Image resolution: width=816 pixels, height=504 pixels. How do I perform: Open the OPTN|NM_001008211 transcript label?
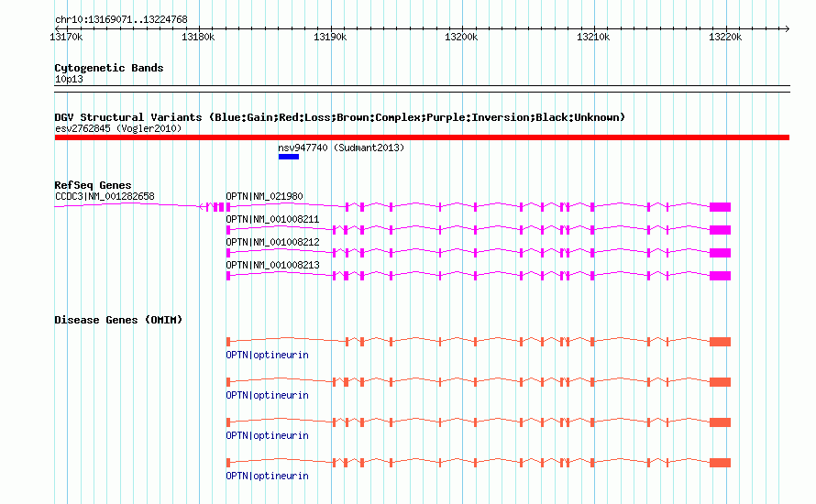272,219
